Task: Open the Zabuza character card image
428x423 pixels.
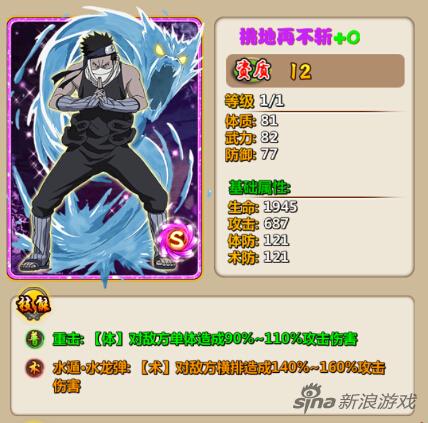Action: point(105,148)
